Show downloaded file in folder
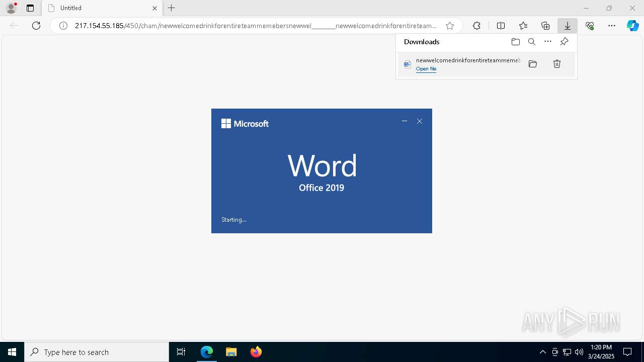Screen dimensions: 644x362 click(533, 64)
